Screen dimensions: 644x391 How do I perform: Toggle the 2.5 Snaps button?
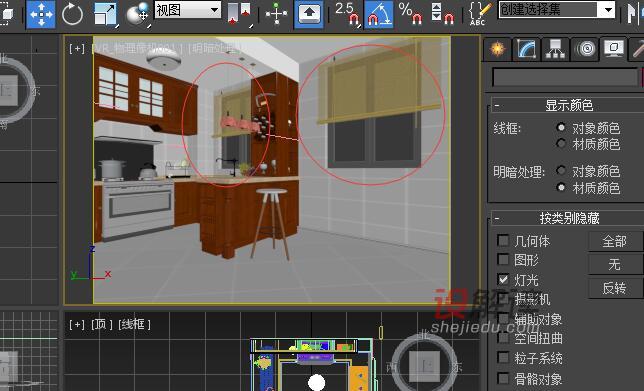[347, 14]
